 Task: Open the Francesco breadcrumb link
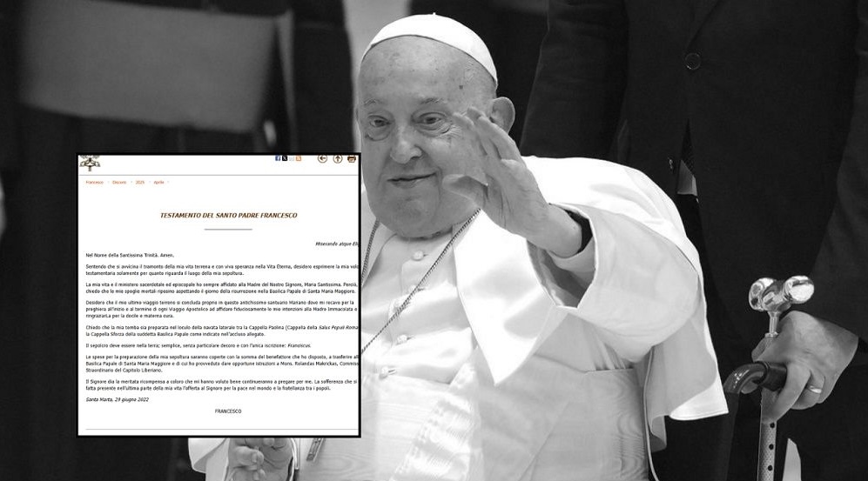[94, 183]
